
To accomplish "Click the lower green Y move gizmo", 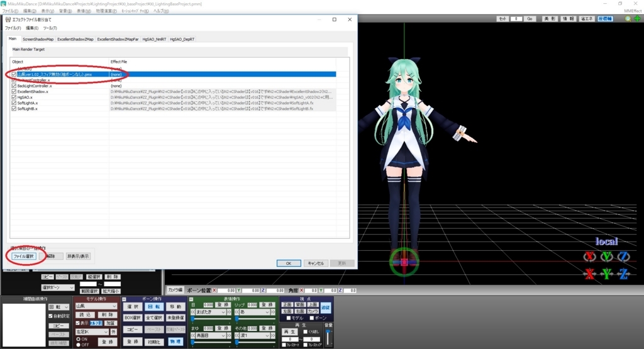I will click(607, 274).
